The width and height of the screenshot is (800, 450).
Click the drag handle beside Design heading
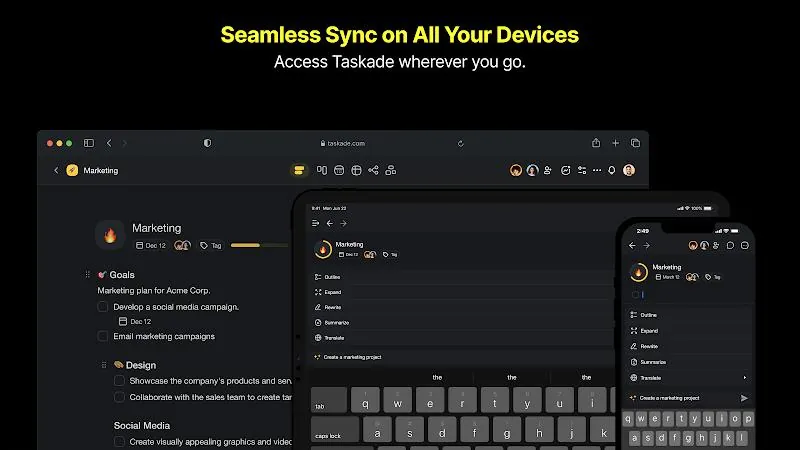pyautogui.click(x=104, y=365)
